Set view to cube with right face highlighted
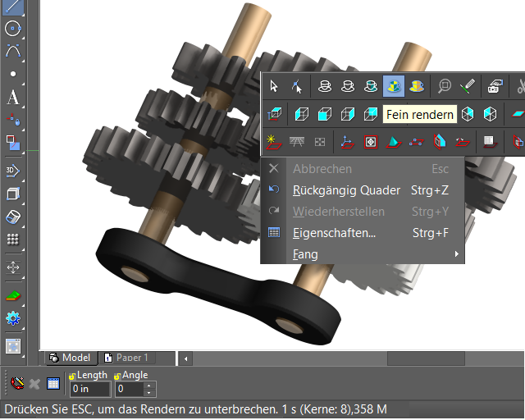This screenshot has height=420, width=525. click(x=348, y=114)
